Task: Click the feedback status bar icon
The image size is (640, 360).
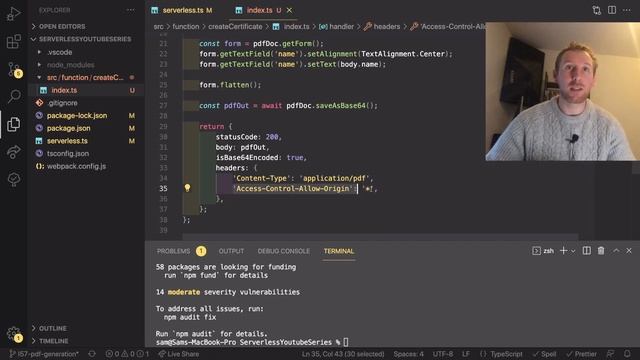Action: 611,354
